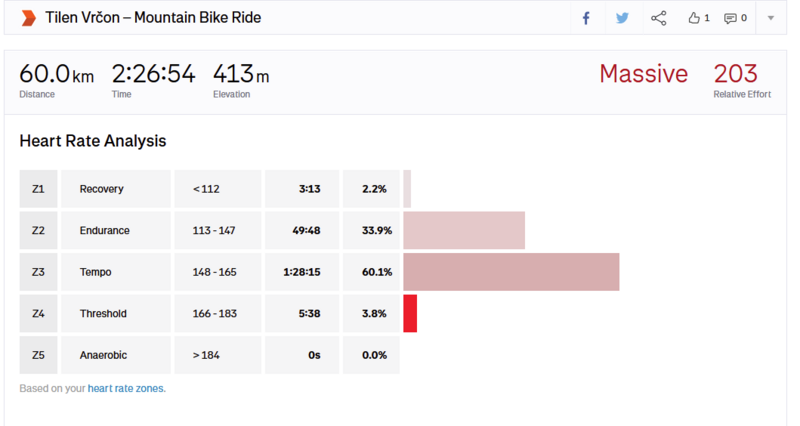Click the Tilen Vrčon Mountain Bike Ride title
Image resolution: width=800 pixels, height=426 pixels.
[x=153, y=18]
